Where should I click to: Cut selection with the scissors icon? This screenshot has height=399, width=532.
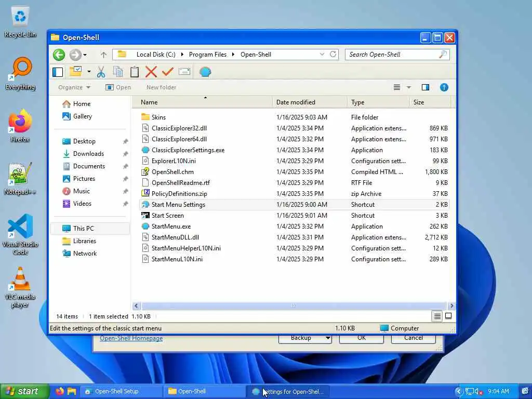(x=101, y=72)
